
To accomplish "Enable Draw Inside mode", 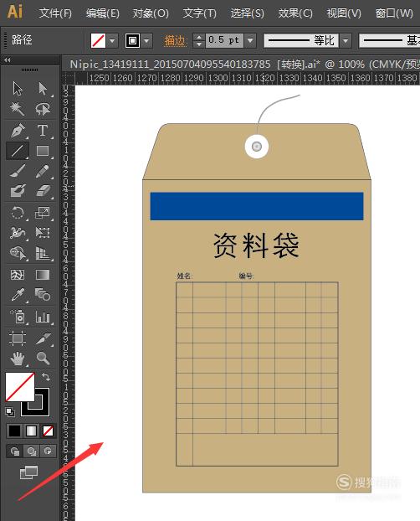I will pos(49,451).
